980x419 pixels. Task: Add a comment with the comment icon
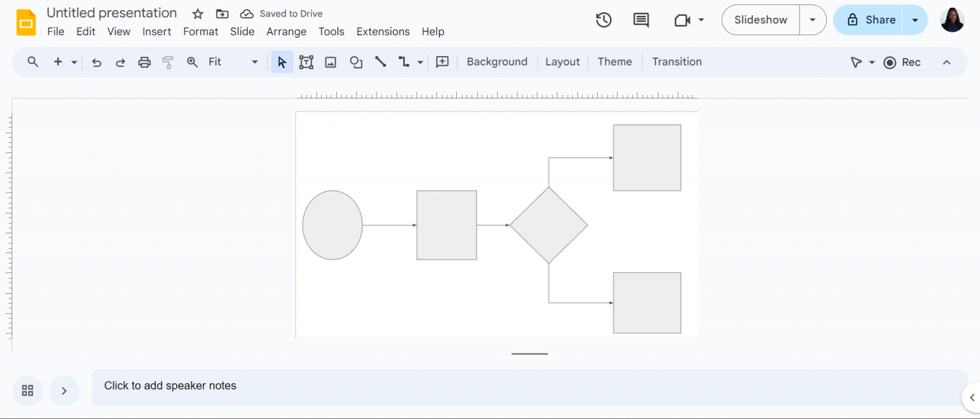coord(641,20)
